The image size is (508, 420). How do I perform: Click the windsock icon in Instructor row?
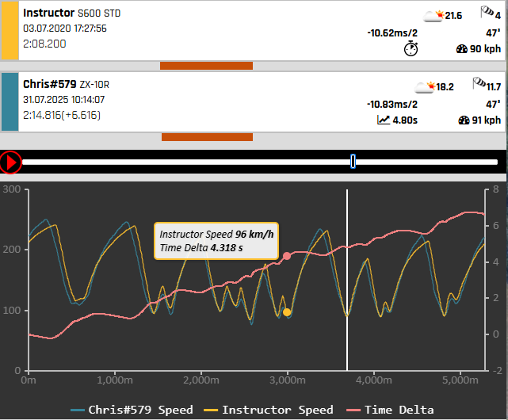487,13
